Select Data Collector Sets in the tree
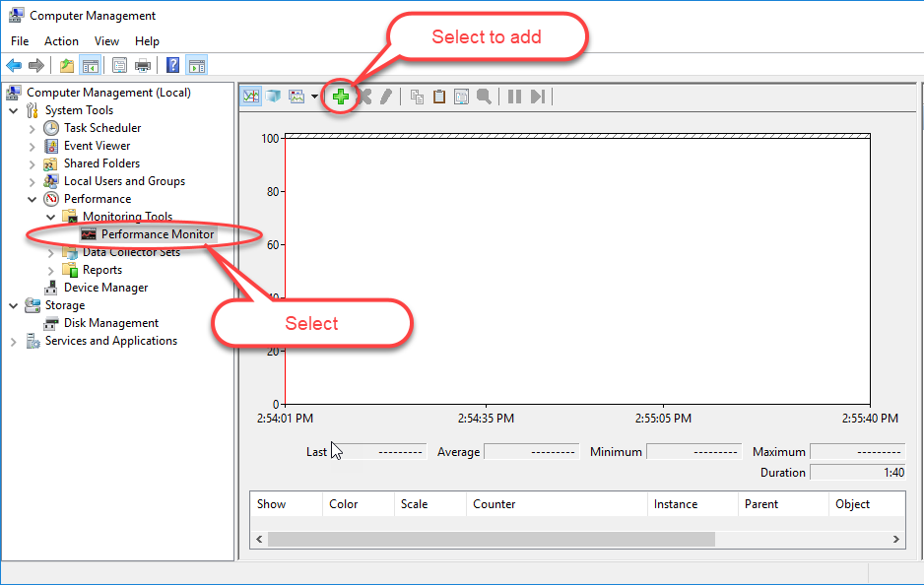The width and height of the screenshot is (924, 585). (131, 252)
